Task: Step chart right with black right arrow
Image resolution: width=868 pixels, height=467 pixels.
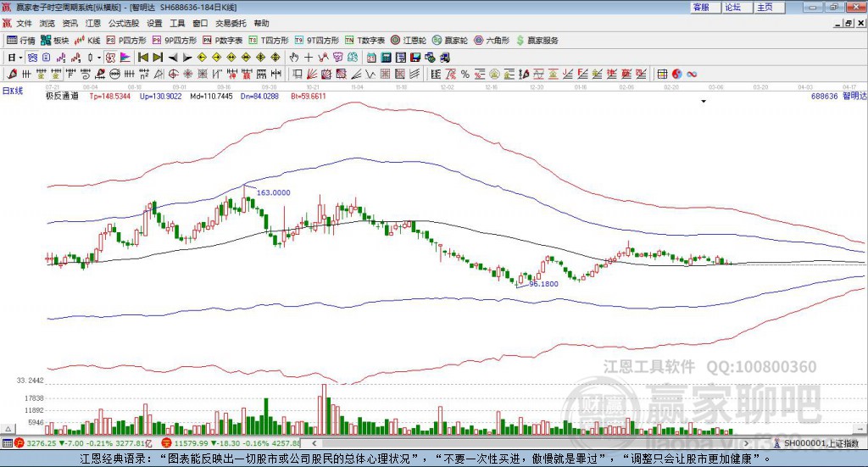Action: coord(187,58)
